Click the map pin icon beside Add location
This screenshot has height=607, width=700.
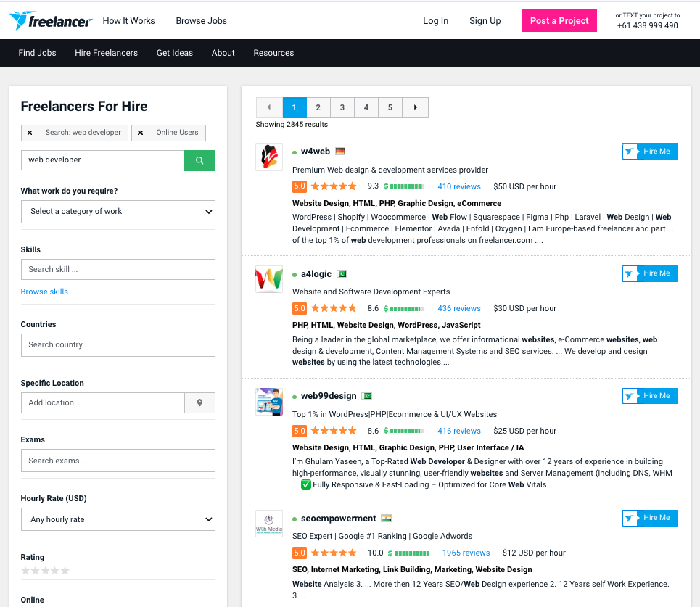(199, 402)
